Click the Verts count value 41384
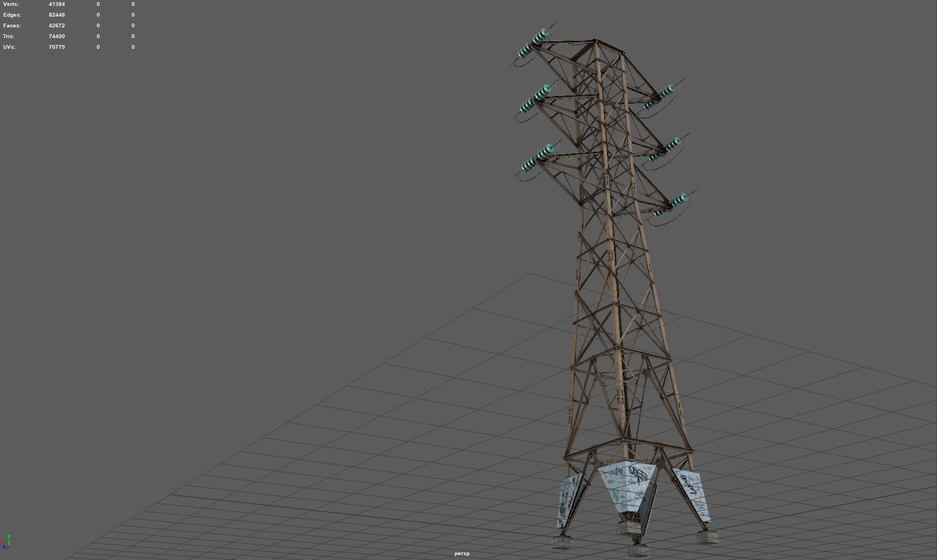The image size is (937, 560). [x=56, y=4]
